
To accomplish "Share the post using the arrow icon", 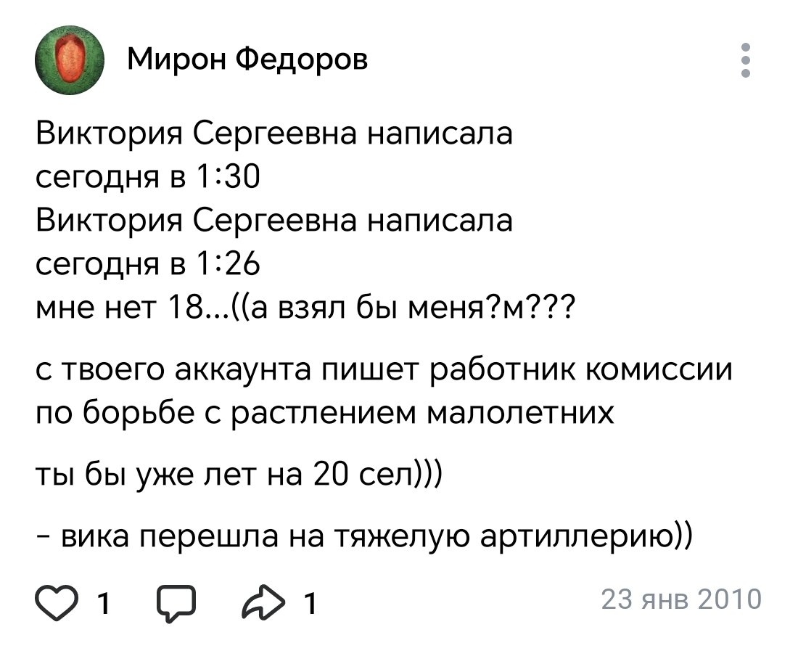I will click(263, 602).
